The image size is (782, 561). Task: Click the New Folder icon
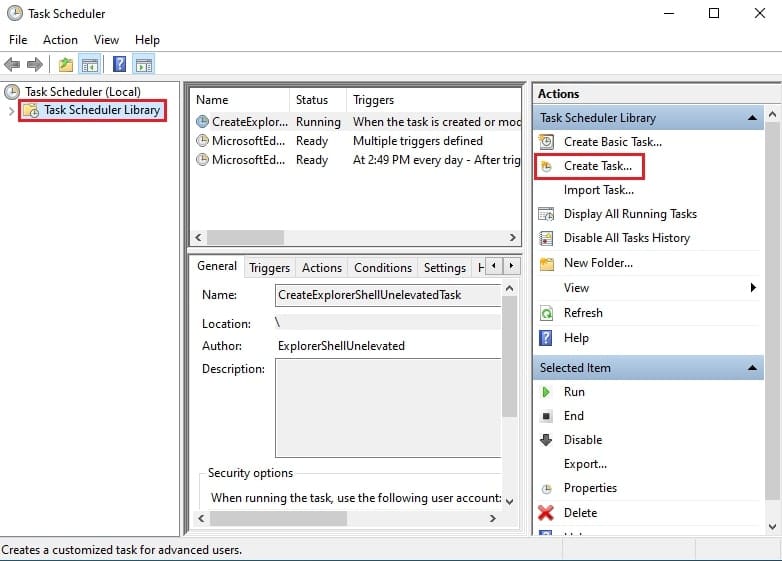click(x=547, y=263)
